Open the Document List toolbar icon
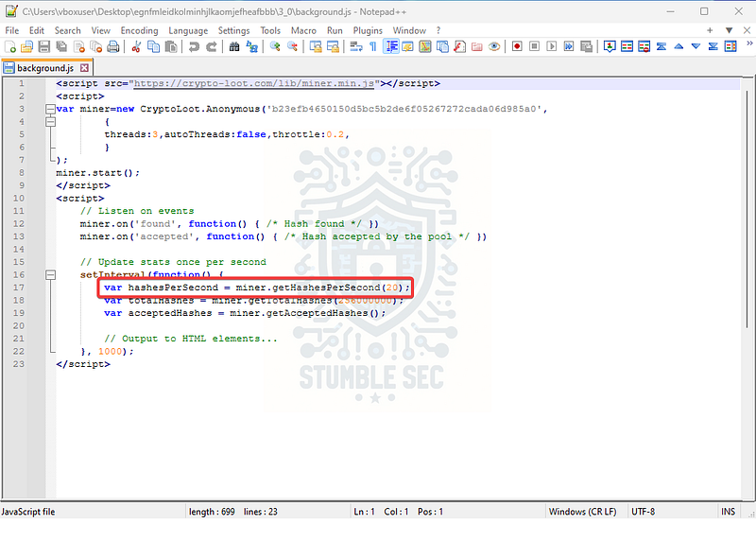Screen dimensions: 756x541 coord(442,46)
